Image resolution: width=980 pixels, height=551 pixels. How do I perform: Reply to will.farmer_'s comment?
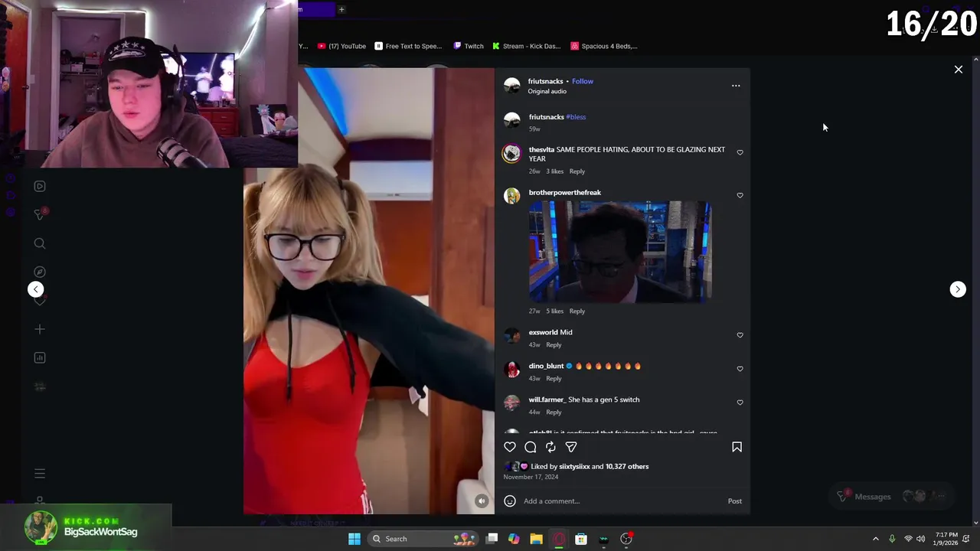click(554, 412)
